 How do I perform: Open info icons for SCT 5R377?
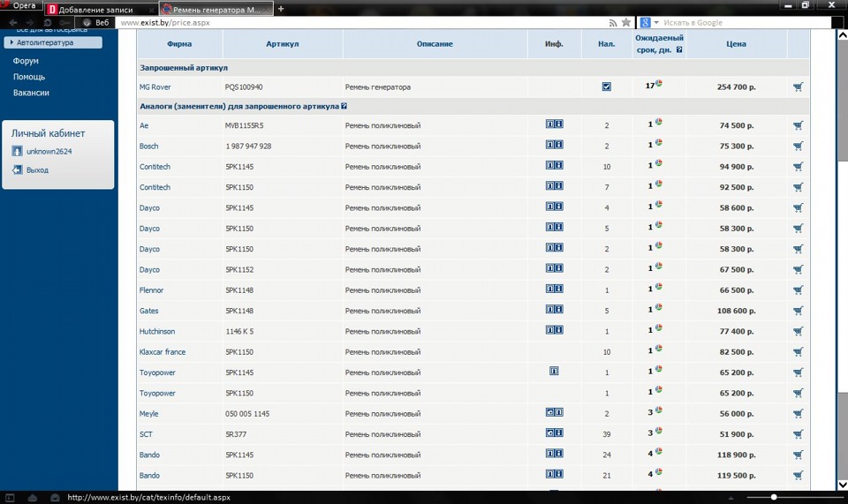tap(555, 433)
